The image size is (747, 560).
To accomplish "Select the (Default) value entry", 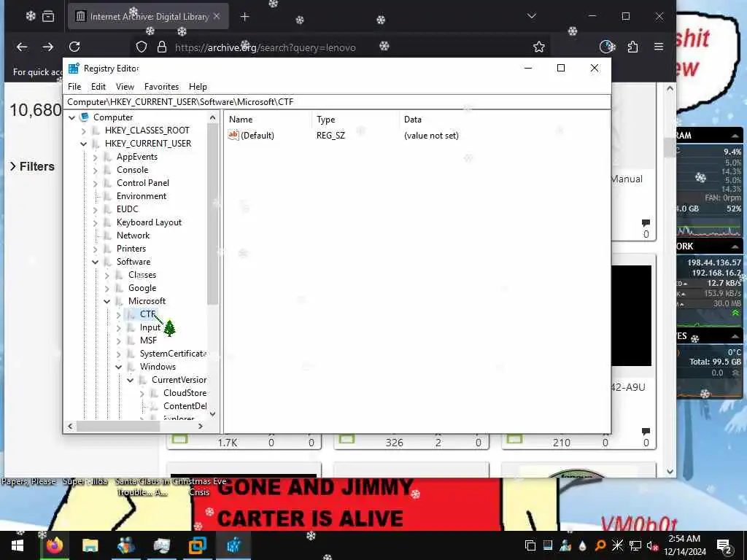I will tap(258, 136).
